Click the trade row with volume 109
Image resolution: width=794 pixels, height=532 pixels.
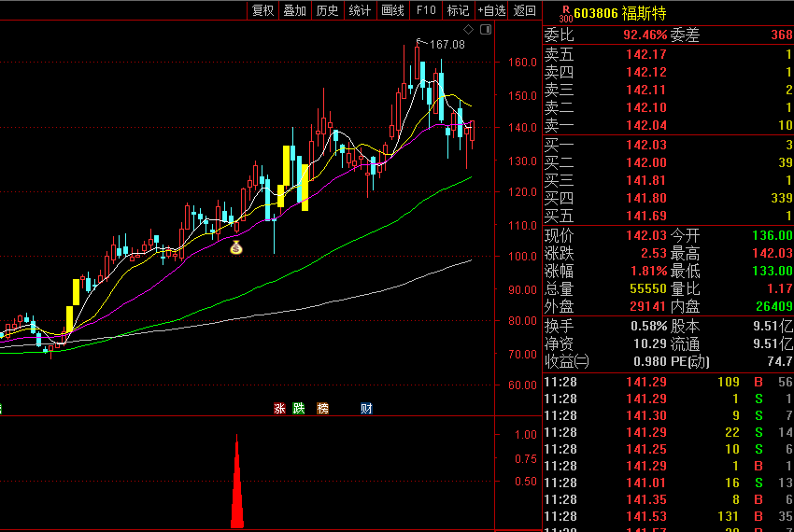(x=669, y=382)
